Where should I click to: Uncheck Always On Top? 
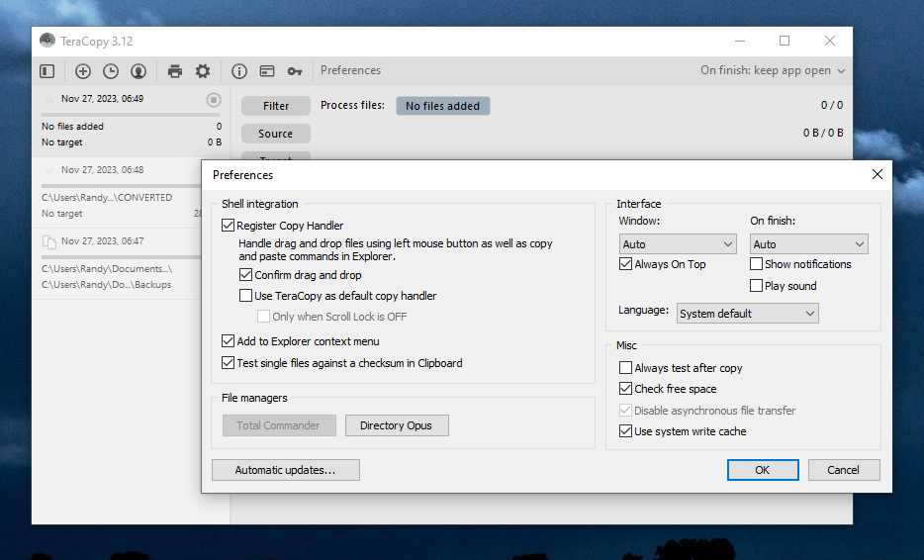point(626,264)
